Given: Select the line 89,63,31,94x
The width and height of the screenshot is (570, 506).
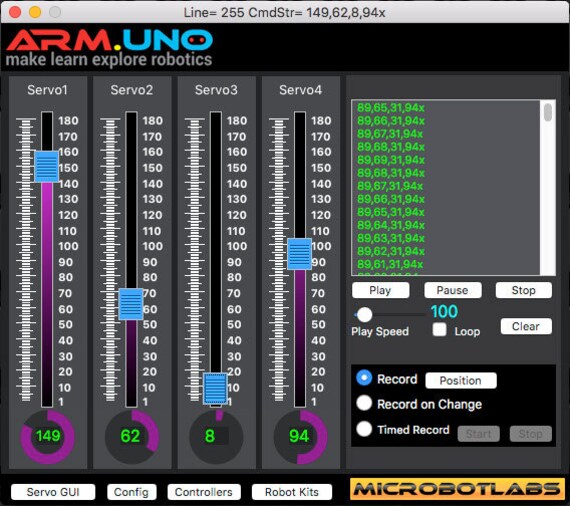Looking at the screenshot, I should [x=391, y=238].
